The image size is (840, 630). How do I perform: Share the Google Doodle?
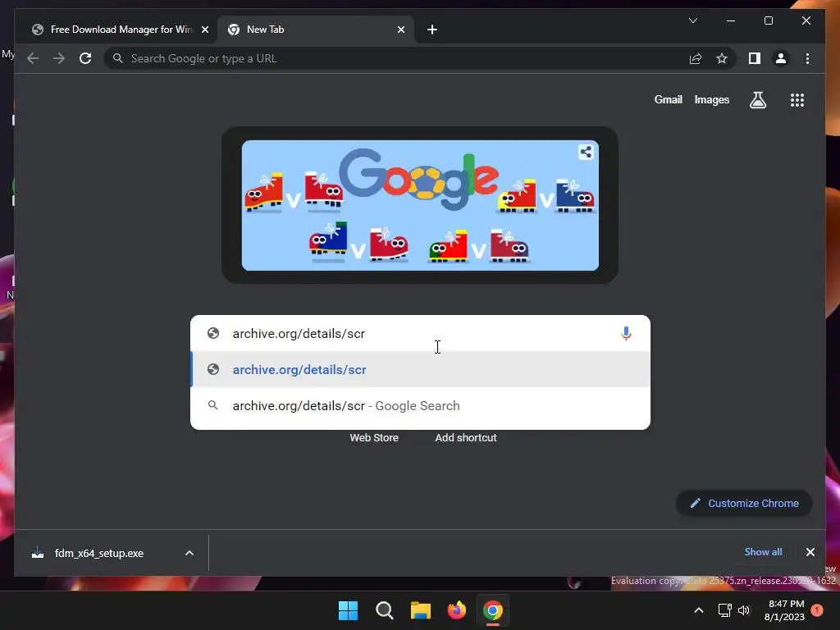(x=586, y=152)
